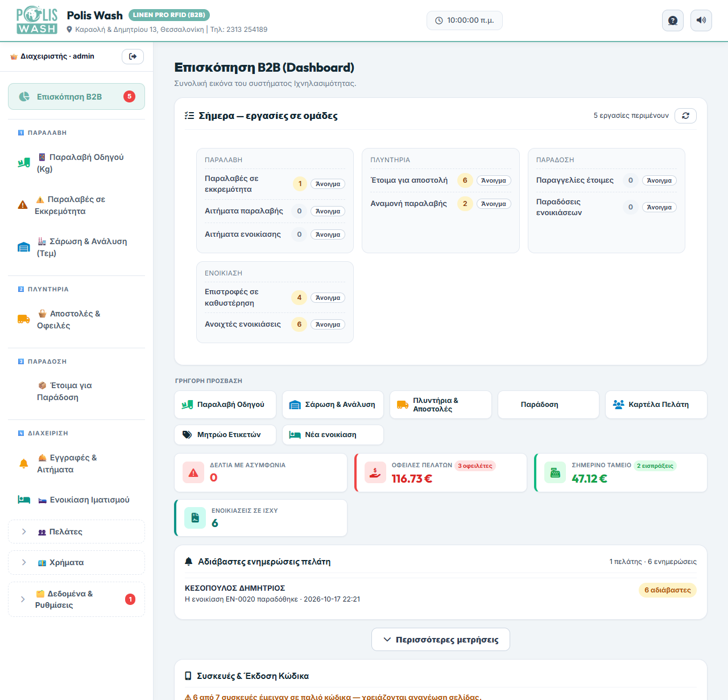Click the ΚΕΣΟΠΟΥΛΟΣ ΔΗΜΗΤΡΙΟΣ notification row

tap(441, 593)
